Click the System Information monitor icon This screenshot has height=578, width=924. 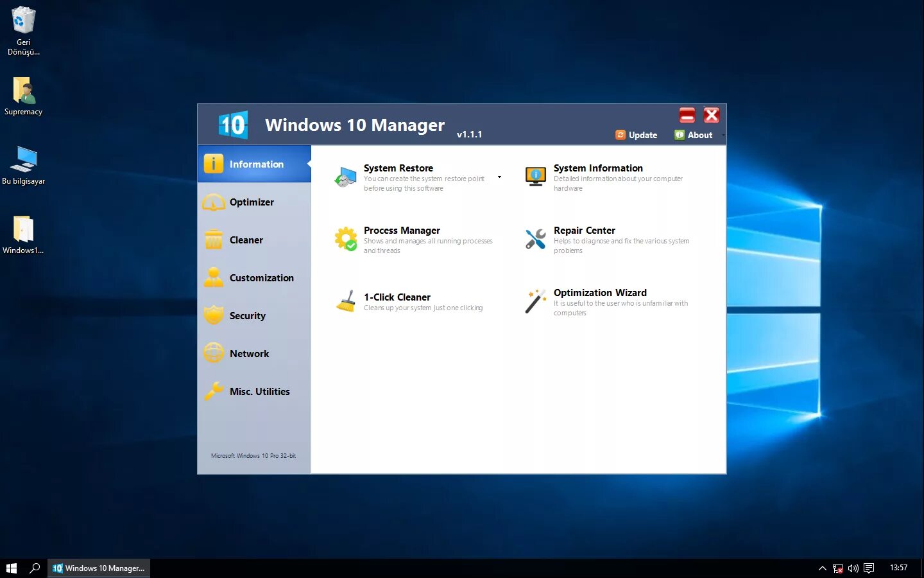pos(535,176)
